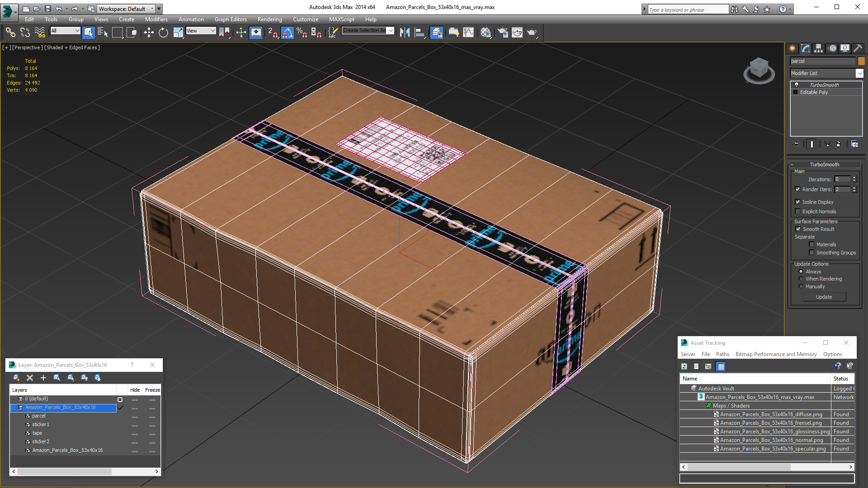Open Material Editor icon
Image resolution: width=868 pixels, height=488 pixels.
[x=486, y=32]
